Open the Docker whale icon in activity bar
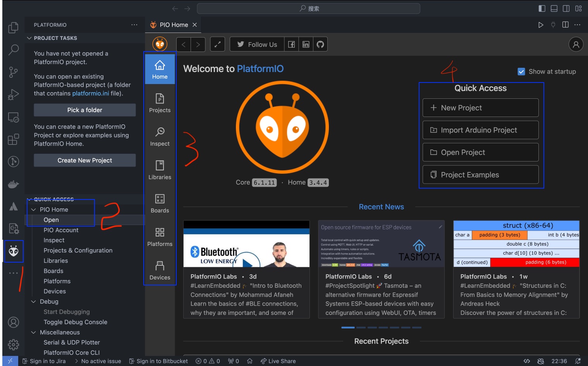Viewport: 588px width, 366px height. coord(14,184)
